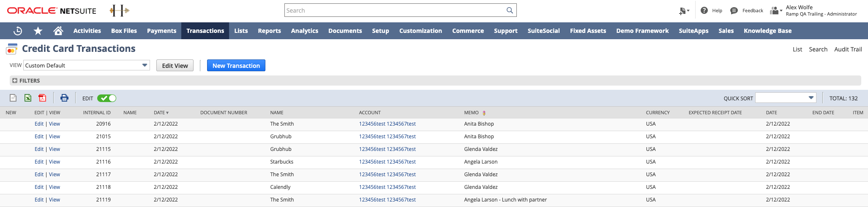This screenshot has height=207, width=868.
Task: Click Edit for record 20916
Action: tap(39, 124)
